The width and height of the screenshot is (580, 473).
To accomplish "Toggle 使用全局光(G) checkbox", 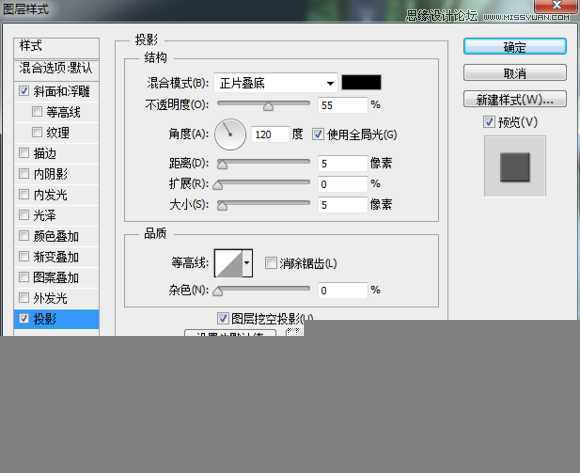I will (x=318, y=134).
